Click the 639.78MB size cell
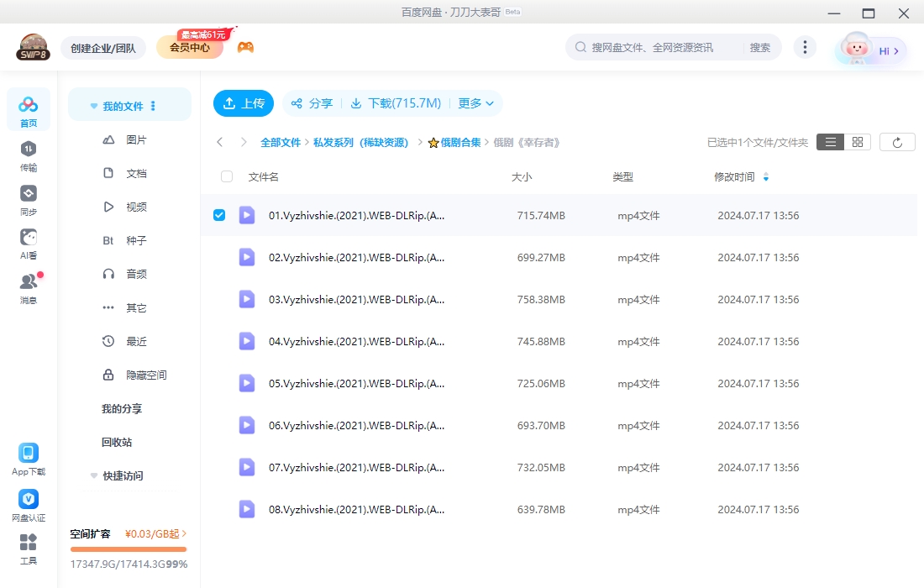Viewport: 924px width, 588px height. [541, 510]
